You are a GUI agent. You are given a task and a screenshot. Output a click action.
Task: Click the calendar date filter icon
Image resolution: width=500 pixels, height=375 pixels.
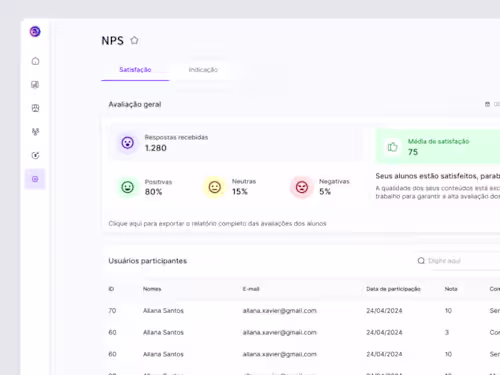(487, 104)
